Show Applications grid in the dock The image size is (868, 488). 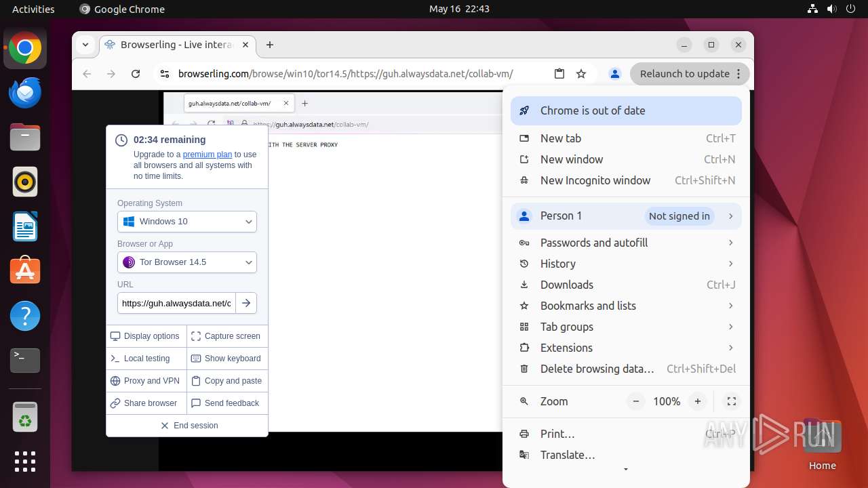pyautogui.click(x=25, y=462)
